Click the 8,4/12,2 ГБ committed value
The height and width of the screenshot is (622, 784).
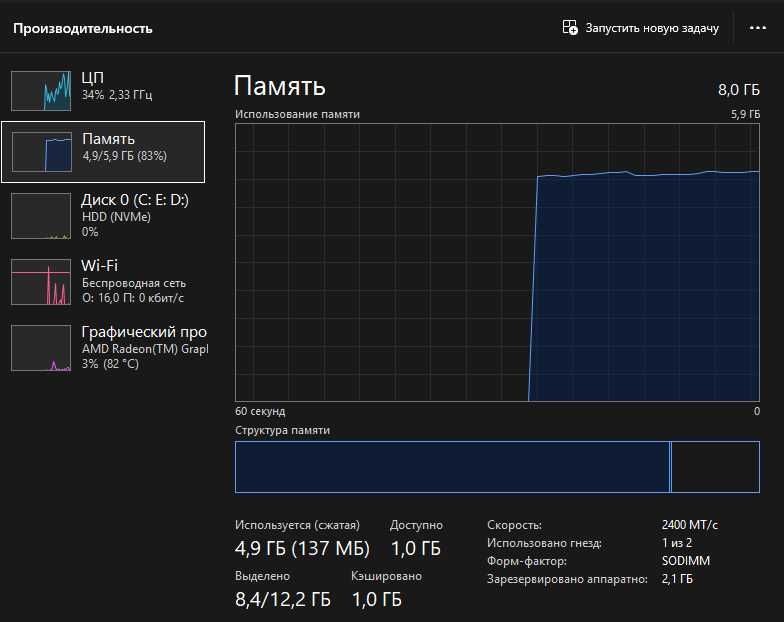[x=282, y=599]
